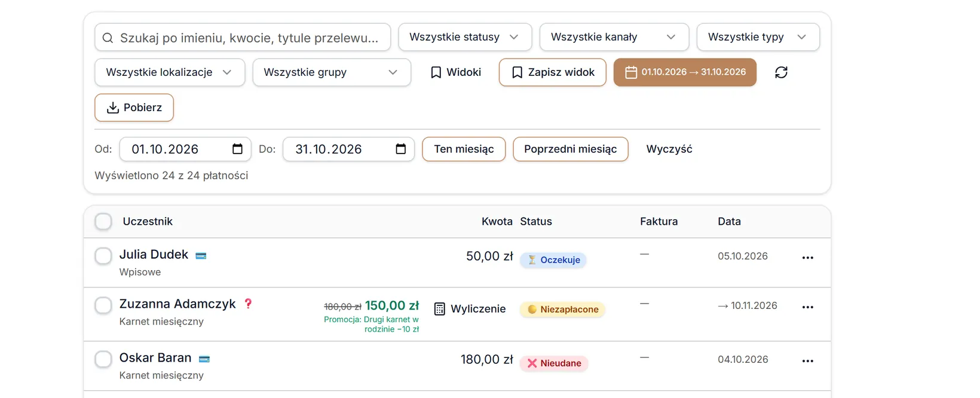Click card icon next to Oskar Baran

pyautogui.click(x=204, y=359)
